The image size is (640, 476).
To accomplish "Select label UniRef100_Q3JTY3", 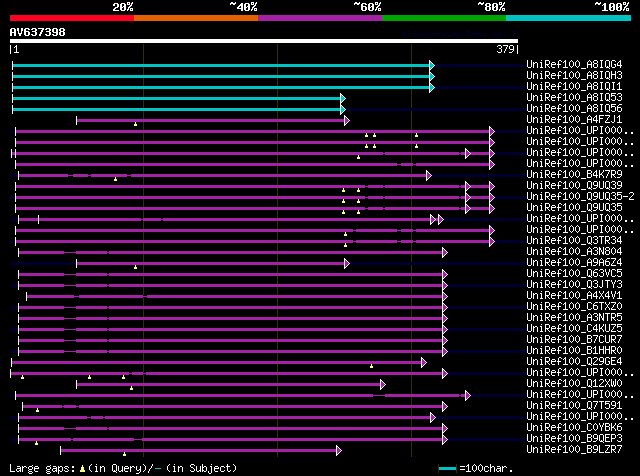I will click(574, 285).
